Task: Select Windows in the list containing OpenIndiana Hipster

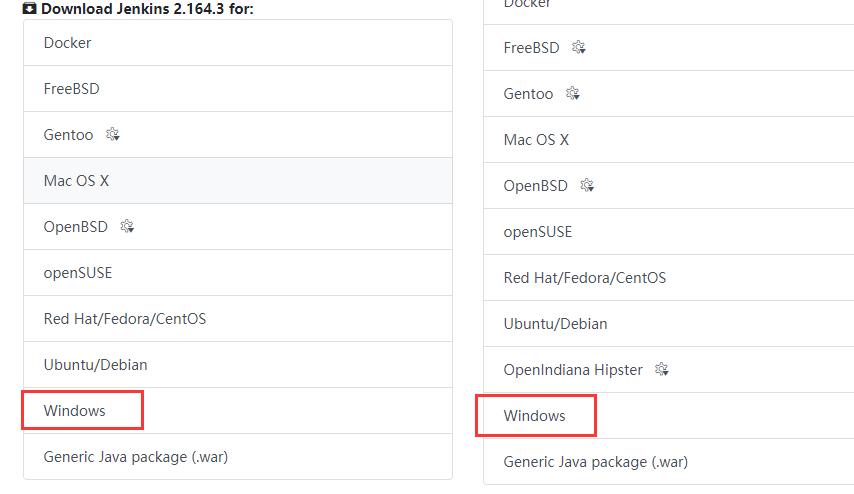Action: (x=535, y=416)
